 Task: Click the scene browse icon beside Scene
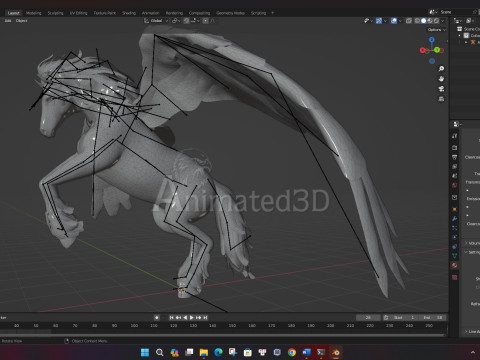click(x=433, y=12)
